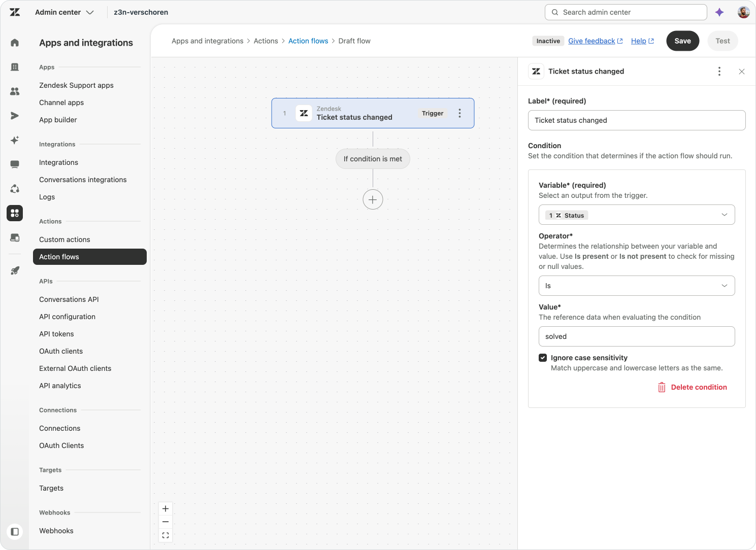Click the Zendesk icon on the trigger node
This screenshot has height=550, width=756.
(x=304, y=113)
